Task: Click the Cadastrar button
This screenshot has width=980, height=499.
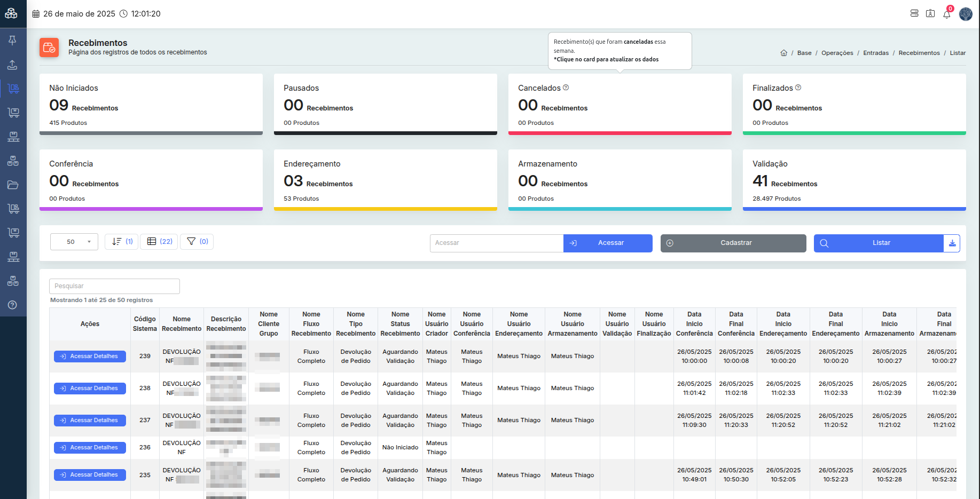Action: click(x=733, y=243)
